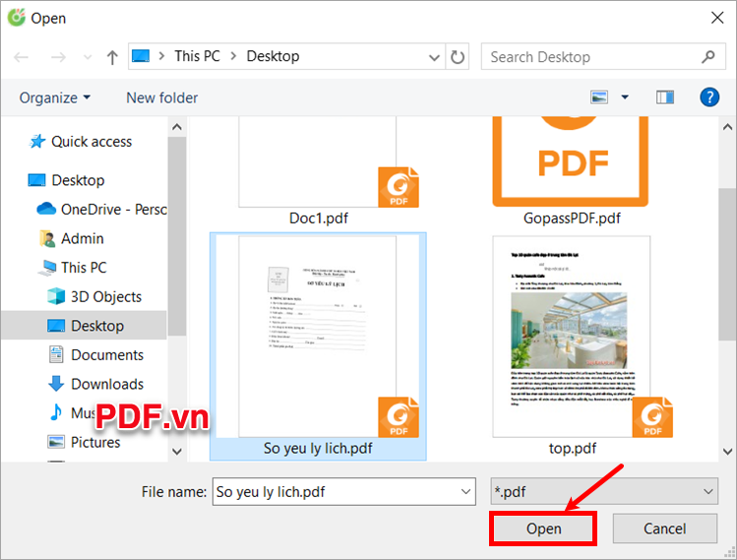Click the Change your view icon
Image resolution: width=737 pixels, height=560 pixels.
[599, 97]
